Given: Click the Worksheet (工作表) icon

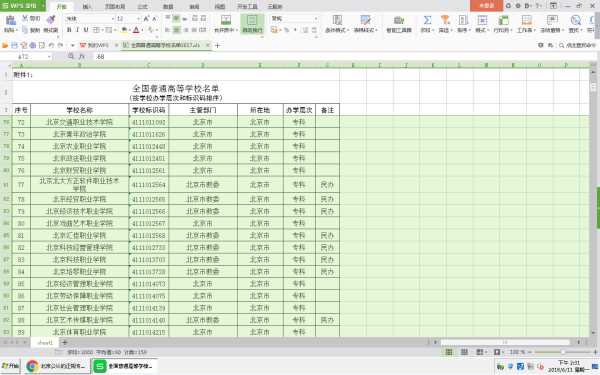Looking at the screenshot, I should coord(527,20).
